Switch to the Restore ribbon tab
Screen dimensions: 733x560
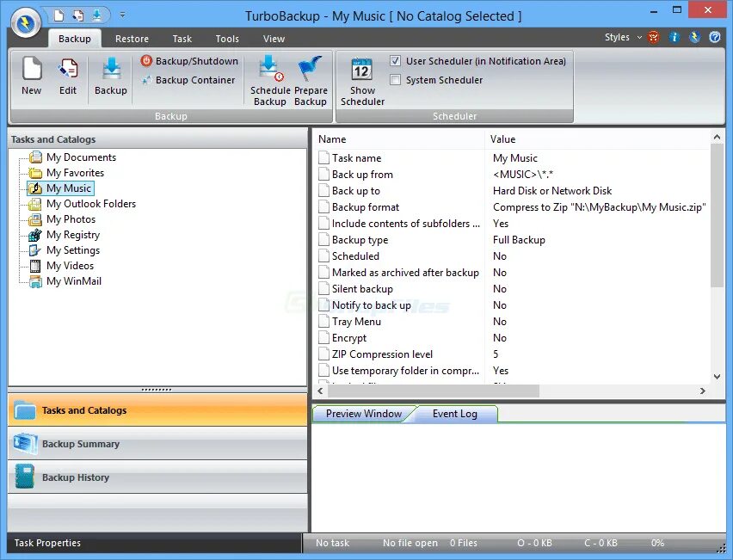[x=132, y=39]
